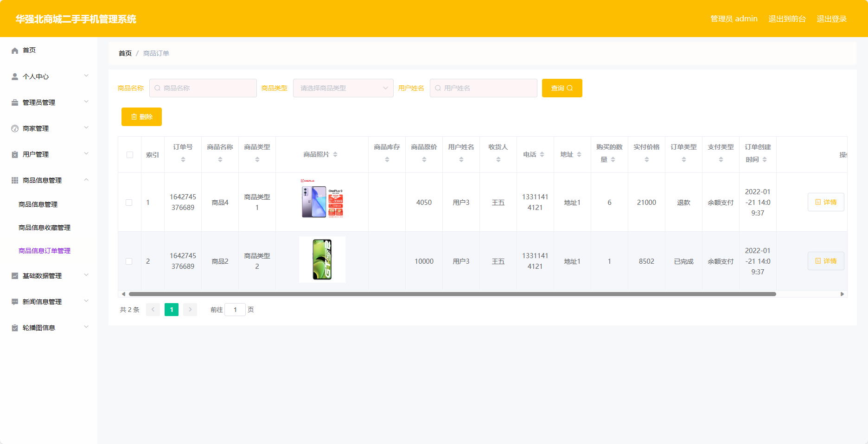Open the 请选择商品类型 dropdown

click(343, 88)
